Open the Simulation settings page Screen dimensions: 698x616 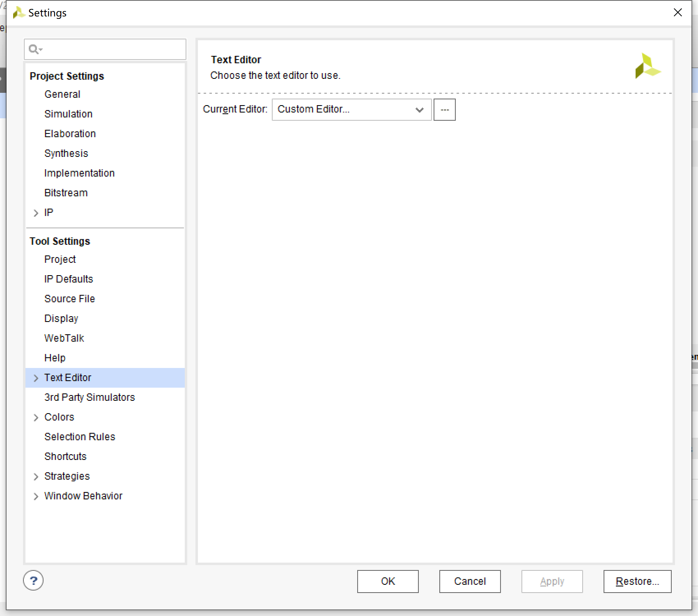coord(69,114)
